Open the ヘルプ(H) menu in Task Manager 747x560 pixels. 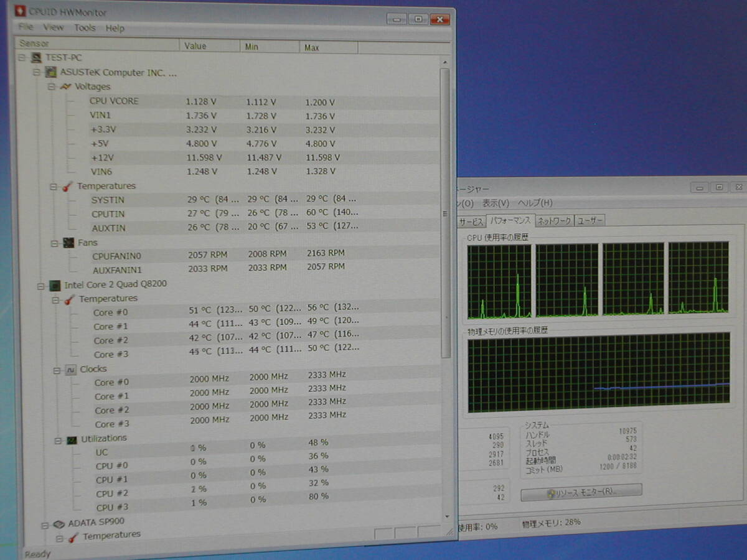click(x=535, y=203)
